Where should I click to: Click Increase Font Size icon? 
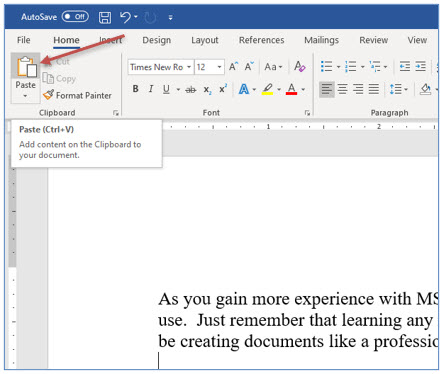233,67
